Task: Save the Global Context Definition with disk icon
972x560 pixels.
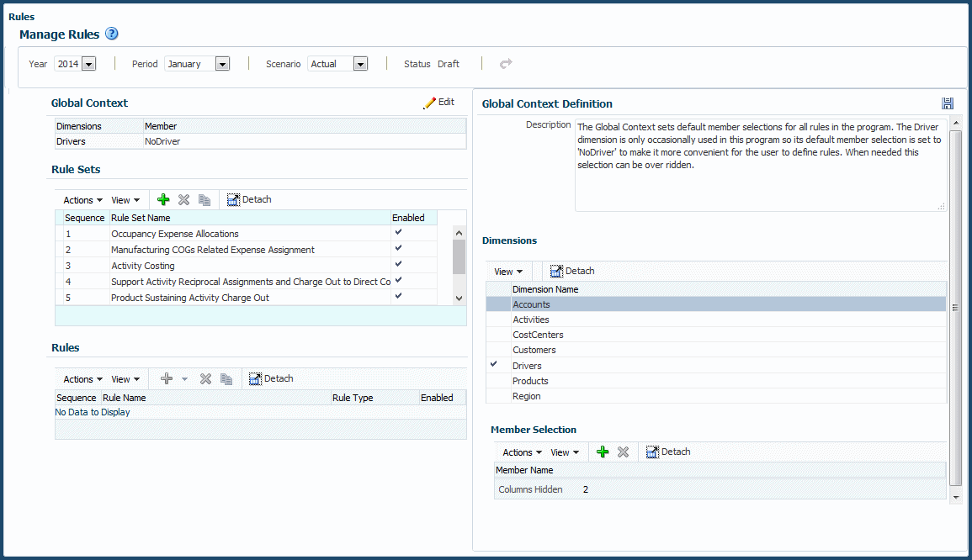Action: pyautogui.click(x=948, y=103)
